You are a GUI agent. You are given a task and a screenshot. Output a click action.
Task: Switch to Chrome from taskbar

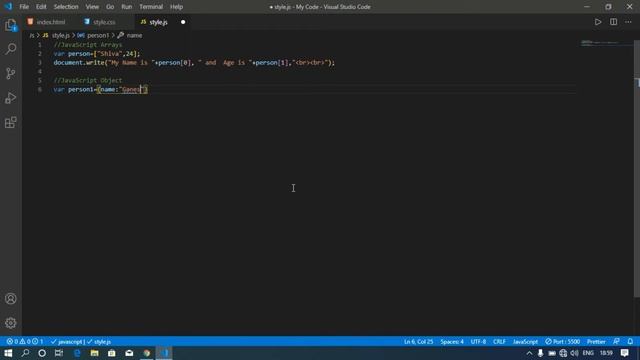coord(147,353)
